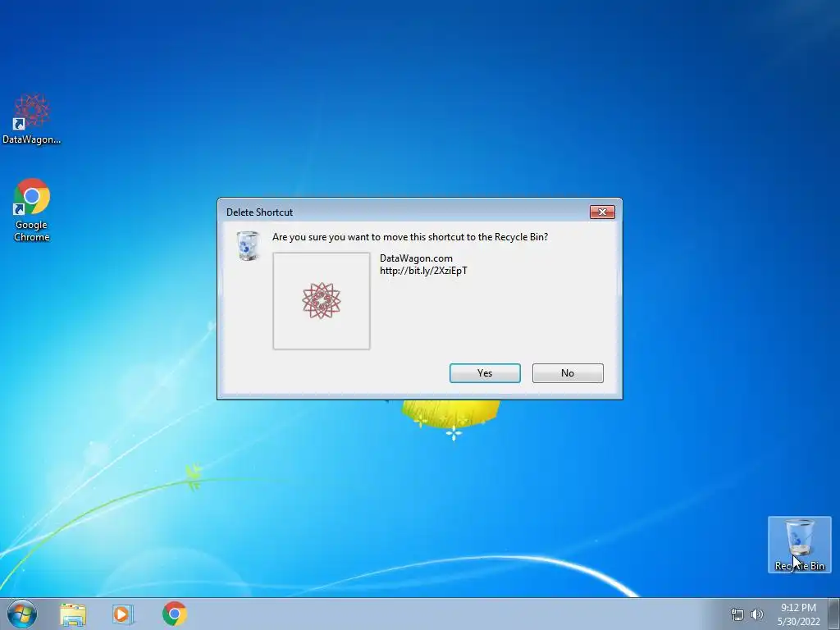Click the Delete Shortcut title bar text
This screenshot has height=630, width=840.
click(259, 212)
